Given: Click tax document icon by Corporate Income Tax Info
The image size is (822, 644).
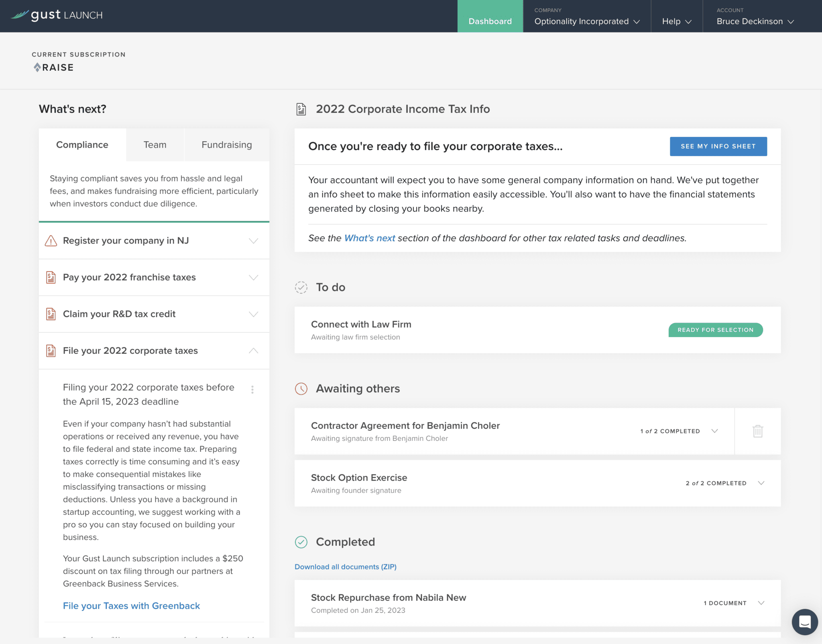Looking at the screenshot, I should [x=301, y=109].
